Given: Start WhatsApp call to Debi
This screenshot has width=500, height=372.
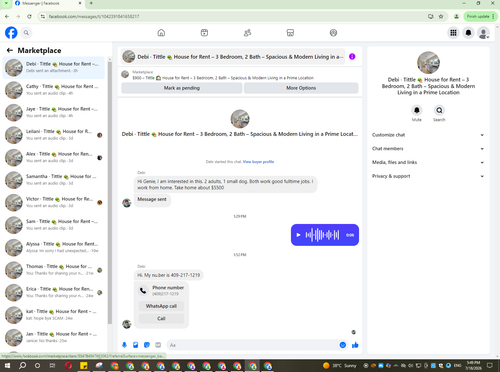Looking at the screenshot, I should [x=161, y=306].
